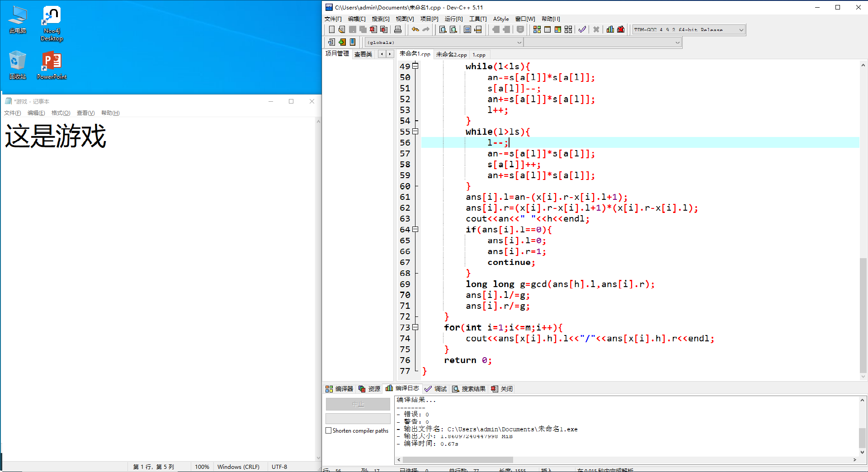Switch to the 1.cpp editor tab
This screenshot has height=472, width=868.
coord(479,55)
